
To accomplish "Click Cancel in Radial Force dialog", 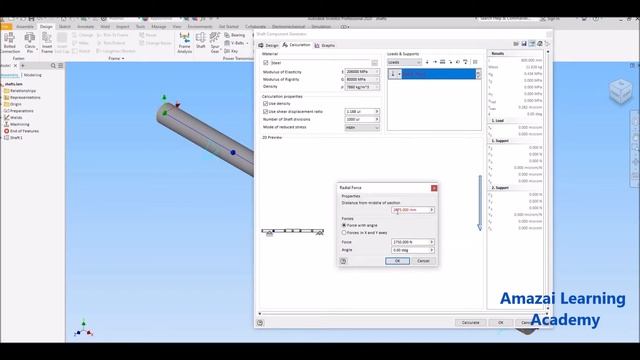I will tap(423, 261).
